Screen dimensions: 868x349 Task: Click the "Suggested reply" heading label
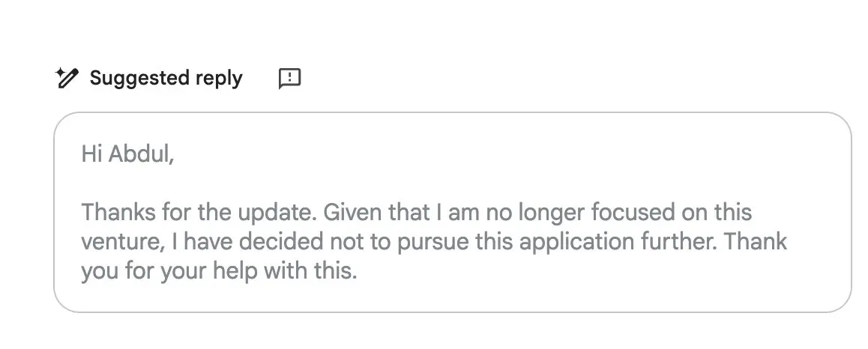[x=166, y=78]
